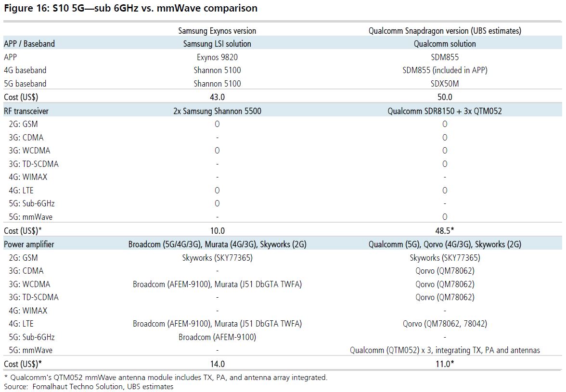Select the 'SDX50M' value
The width and height of the screenshot is (566, 392).
tap(445, 83)
